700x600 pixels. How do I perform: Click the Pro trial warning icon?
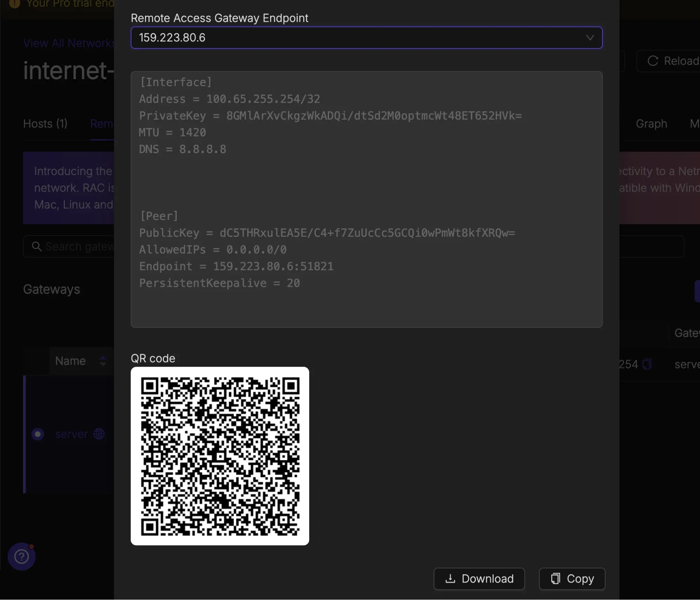pyautogui.click(x=14, y=4)
